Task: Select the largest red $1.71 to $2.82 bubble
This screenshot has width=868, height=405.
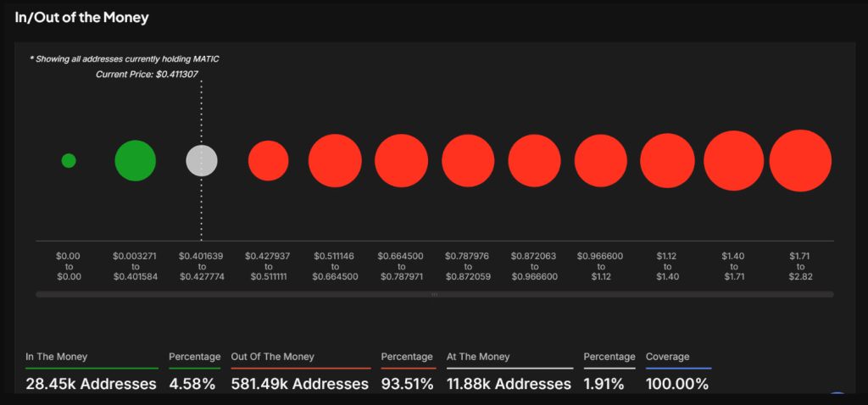Action: coord(800,160)
